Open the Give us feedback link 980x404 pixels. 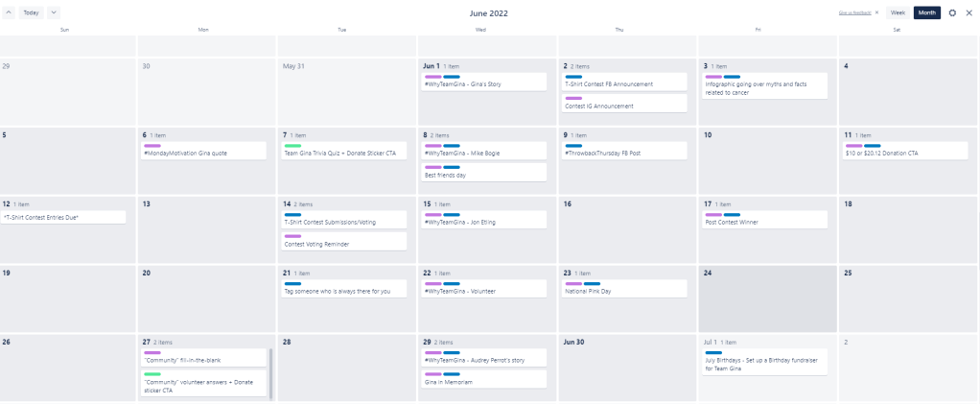click(854, 12)
